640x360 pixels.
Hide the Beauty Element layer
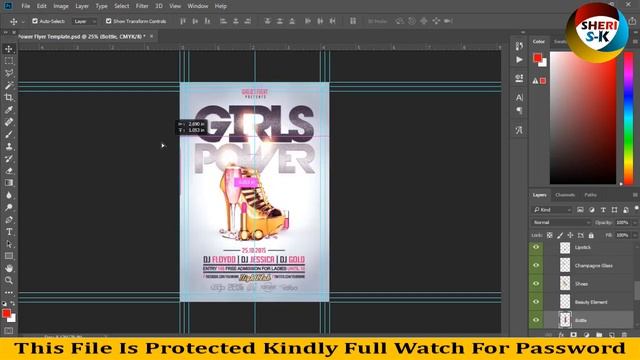click(536, 302)
